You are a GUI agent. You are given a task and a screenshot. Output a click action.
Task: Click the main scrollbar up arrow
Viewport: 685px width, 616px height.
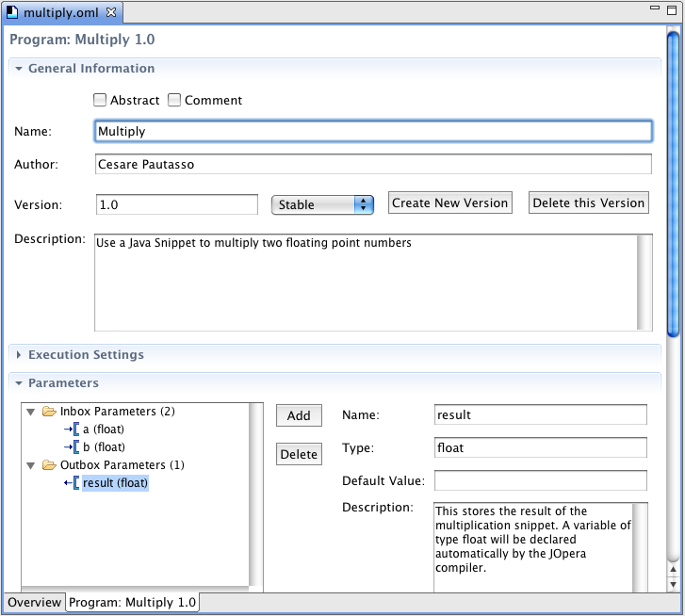click(x=673, y=569)
